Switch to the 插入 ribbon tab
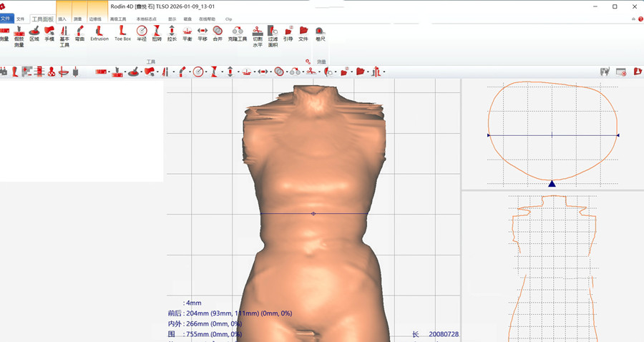 [62, 19]
